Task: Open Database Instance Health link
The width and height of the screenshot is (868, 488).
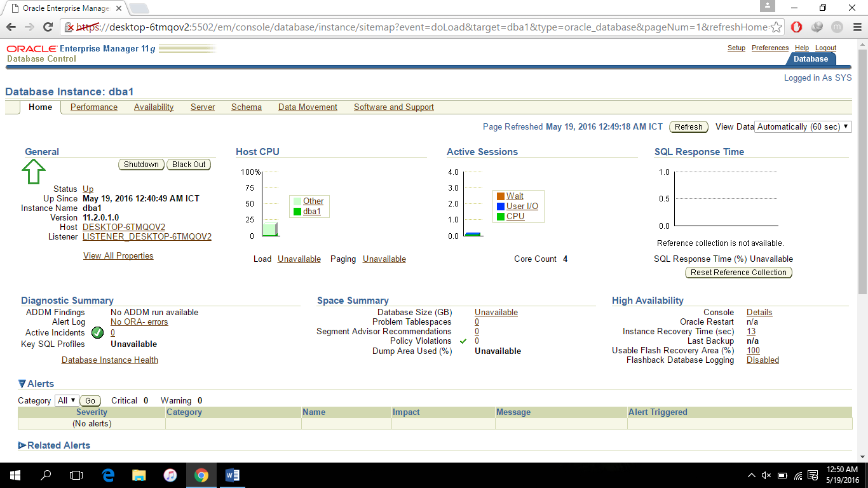Action: click(x=110, y=360)
